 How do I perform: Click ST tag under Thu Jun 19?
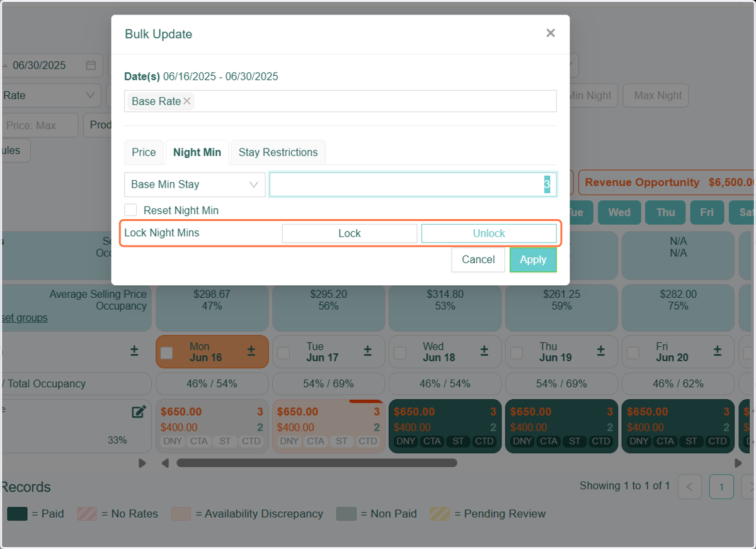tap(574, 441)
